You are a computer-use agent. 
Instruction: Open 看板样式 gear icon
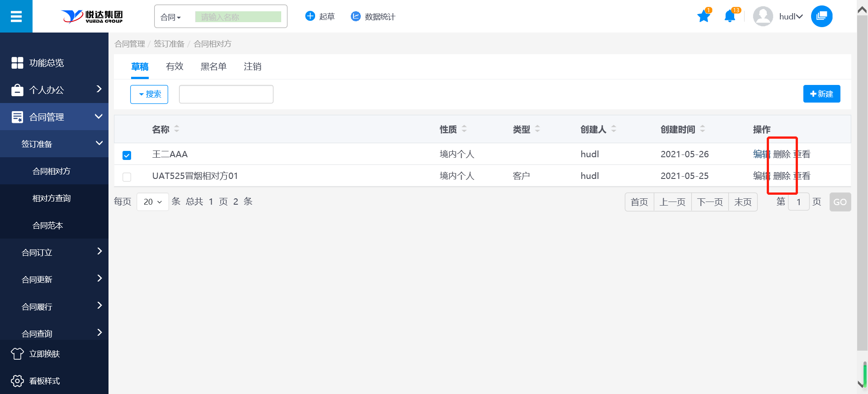(x=17, y=381)
